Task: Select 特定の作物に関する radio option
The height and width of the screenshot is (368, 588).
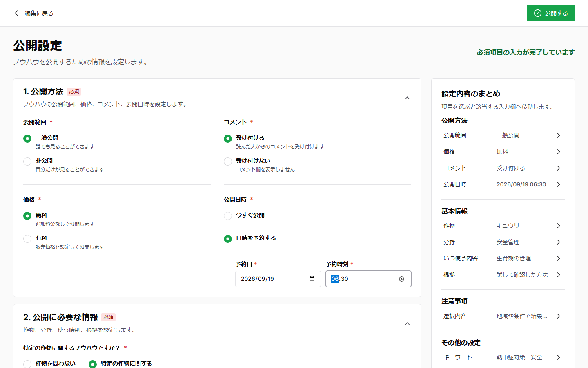Action: point(93,364)
